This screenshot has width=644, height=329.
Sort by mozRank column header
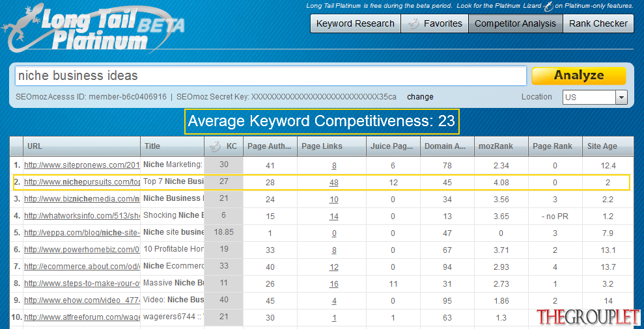(x=501, y=146)
